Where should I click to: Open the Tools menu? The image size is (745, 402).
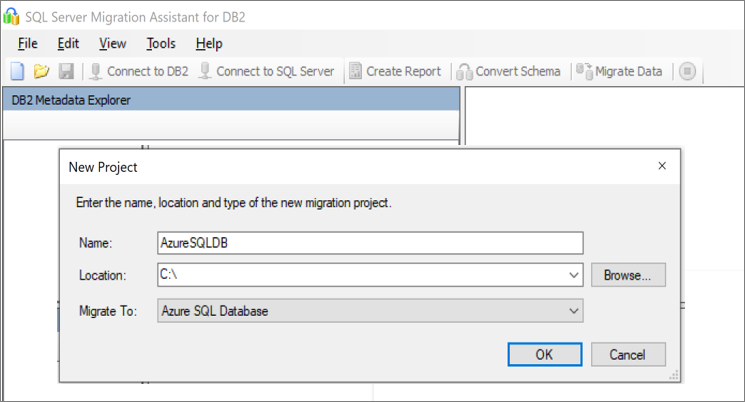[160, 43]
